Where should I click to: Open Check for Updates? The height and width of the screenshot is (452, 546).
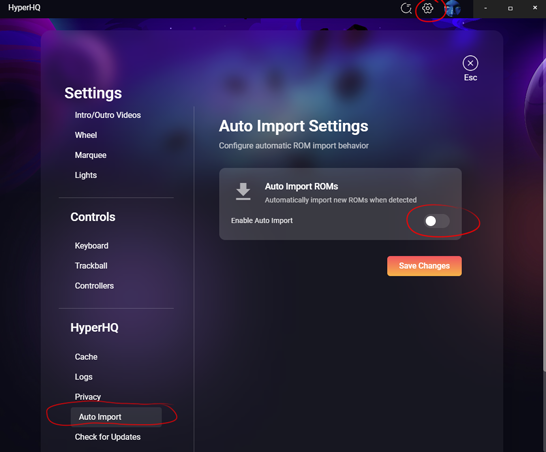(108, 437)
